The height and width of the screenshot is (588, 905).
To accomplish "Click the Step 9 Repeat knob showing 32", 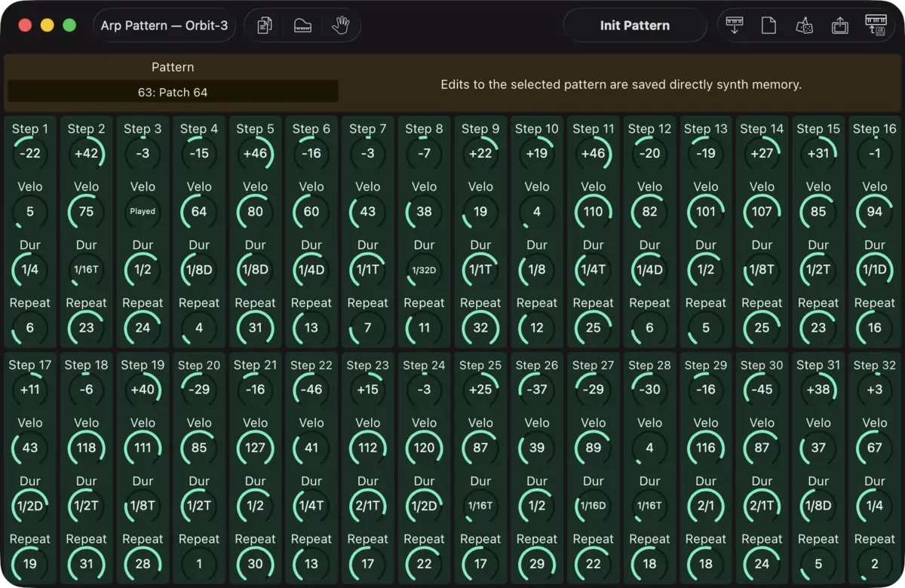I will (480, 327).
